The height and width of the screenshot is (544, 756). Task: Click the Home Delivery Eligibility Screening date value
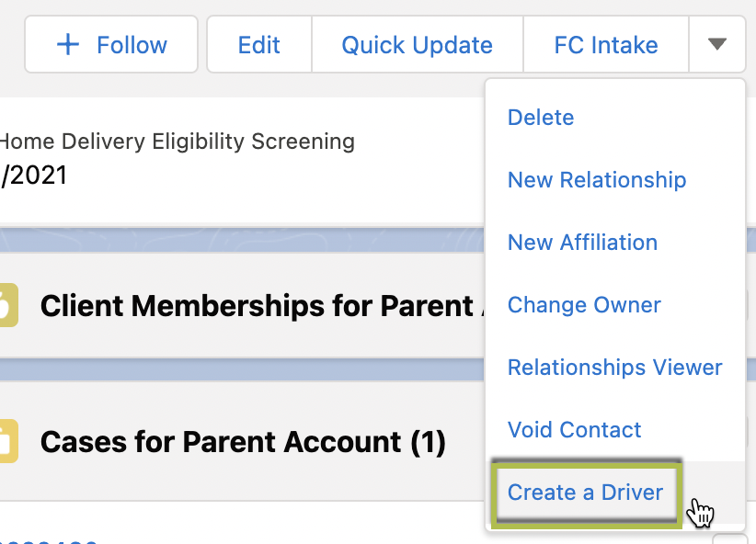pyautogui.click(x=33, y=175)
